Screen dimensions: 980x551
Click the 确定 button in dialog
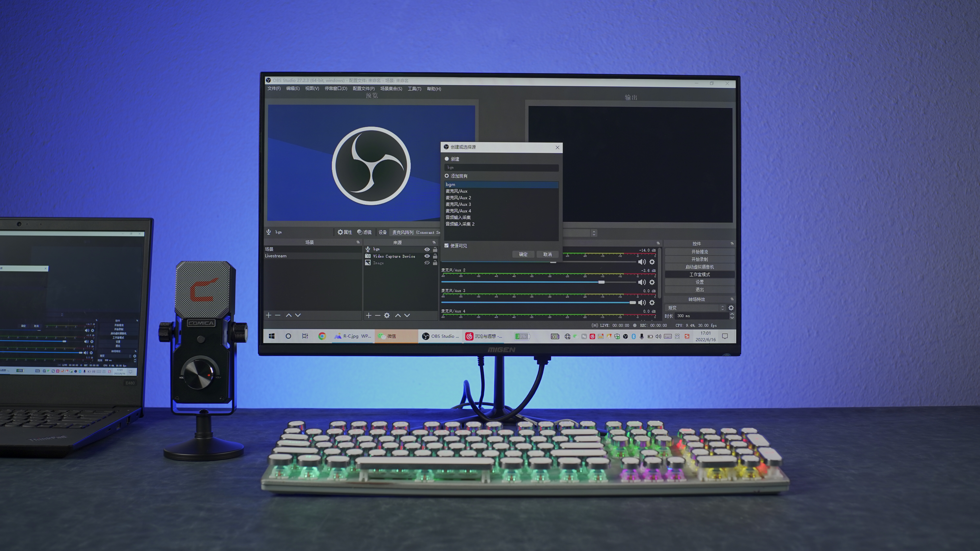523,254
